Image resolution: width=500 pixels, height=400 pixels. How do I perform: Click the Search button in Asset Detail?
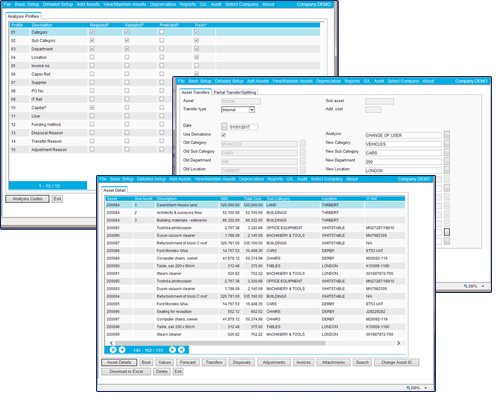[362, 362]
